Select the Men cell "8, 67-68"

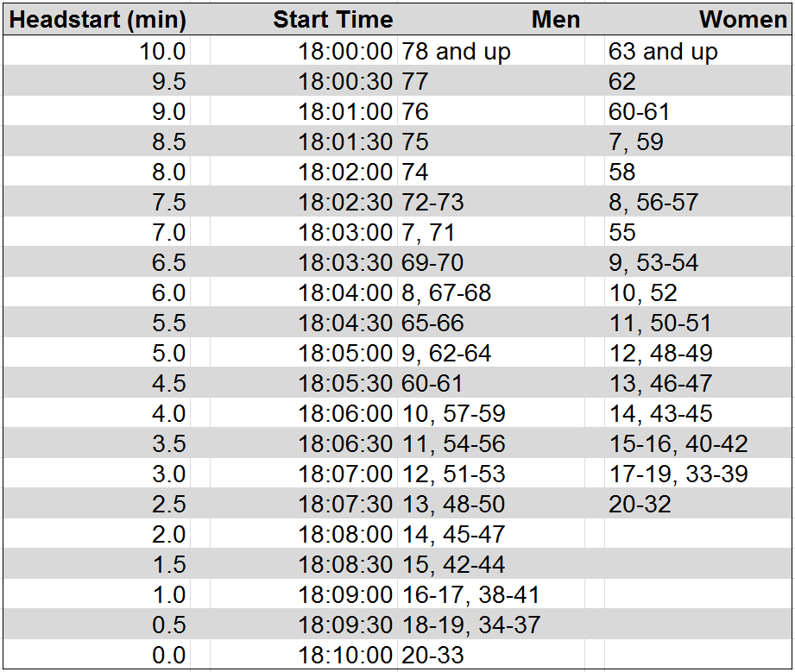(x=446, y=293)
